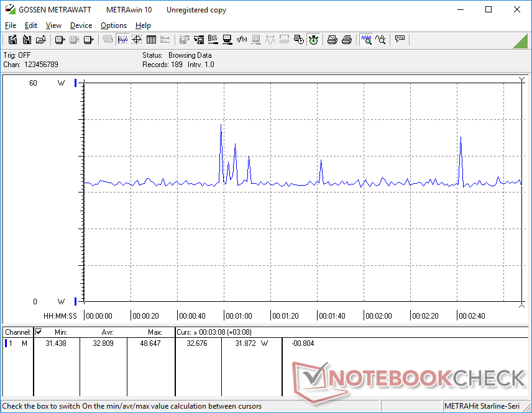Screen dimensions: 532x413
Task: Click the blue channel marker at 60 W
Action: coord(76,83)
